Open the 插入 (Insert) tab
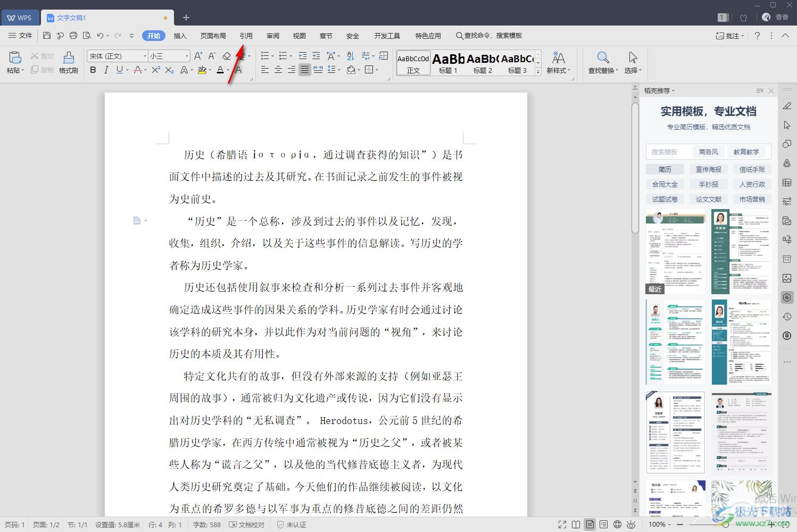This screenshot has height=532, width=797. pos(180,36)
